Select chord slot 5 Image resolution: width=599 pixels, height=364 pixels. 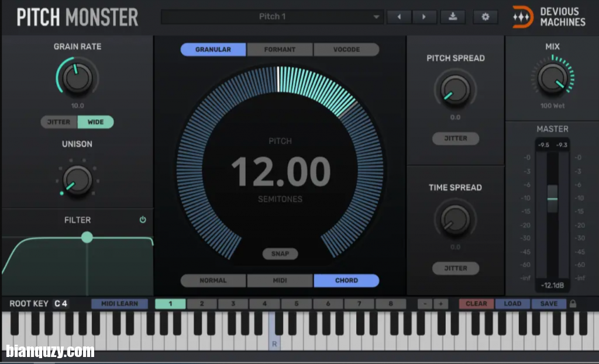(296, 304)
